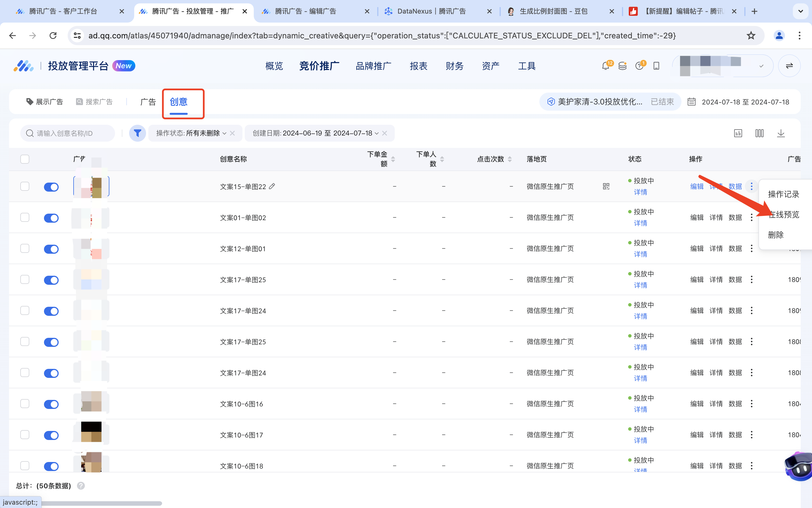This screenshot has height=508, width=812.
Task: Sort by 点击次数 column
Action: [x=510, y=159]
